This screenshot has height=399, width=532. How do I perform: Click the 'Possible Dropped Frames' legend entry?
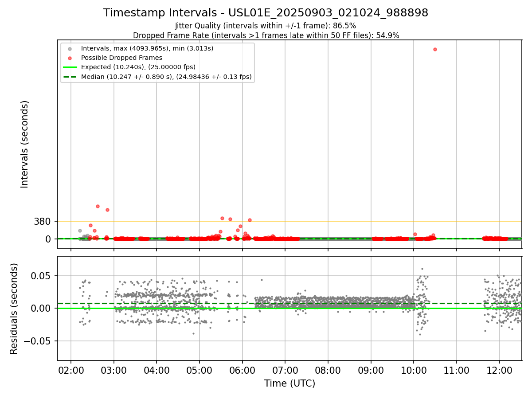pyautogui.click(x=121, y=58)
